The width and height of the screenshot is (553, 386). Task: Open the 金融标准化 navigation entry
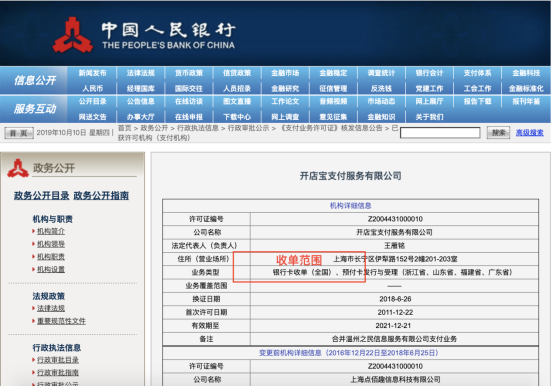(526, 89)
